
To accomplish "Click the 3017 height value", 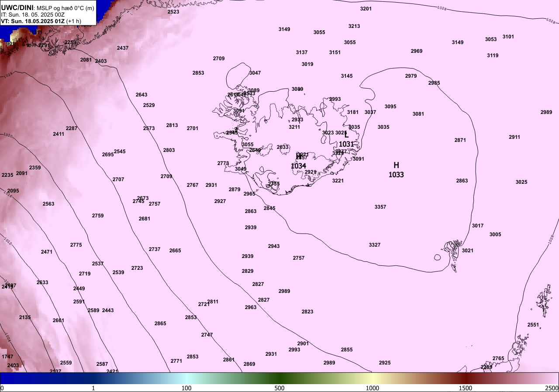I will (478, 226).
